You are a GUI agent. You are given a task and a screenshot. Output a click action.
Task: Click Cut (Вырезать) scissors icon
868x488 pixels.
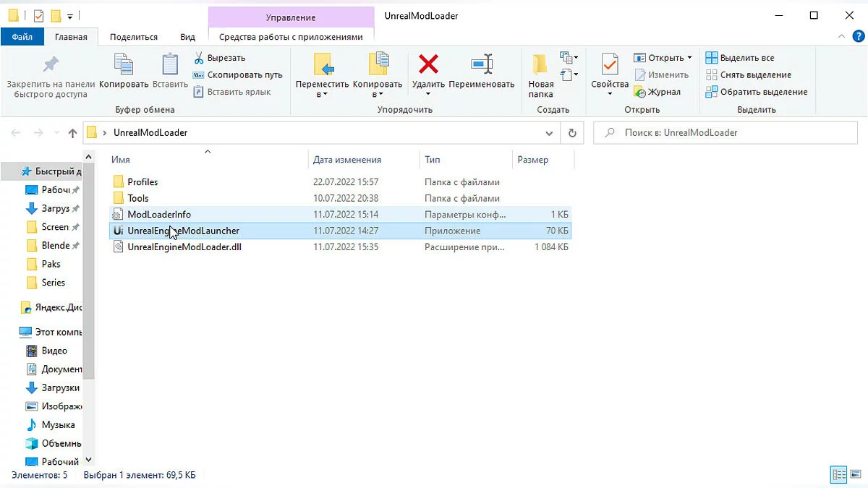point(199,57)
